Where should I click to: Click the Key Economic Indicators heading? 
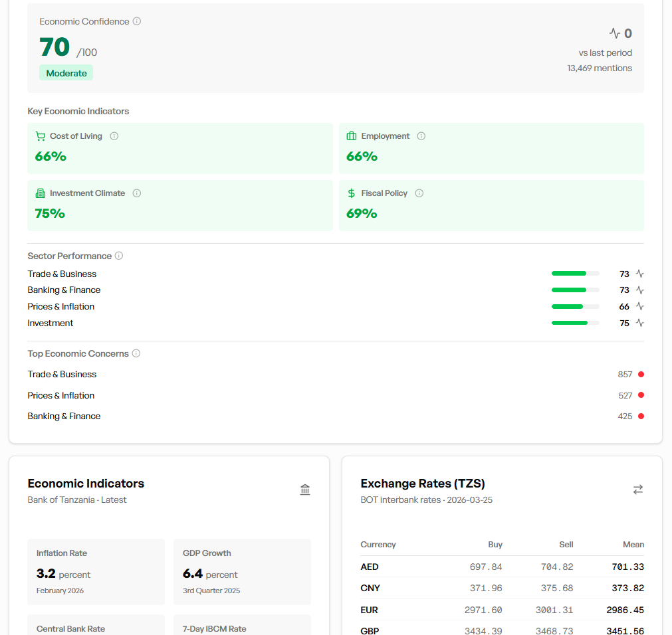point(78,112)
